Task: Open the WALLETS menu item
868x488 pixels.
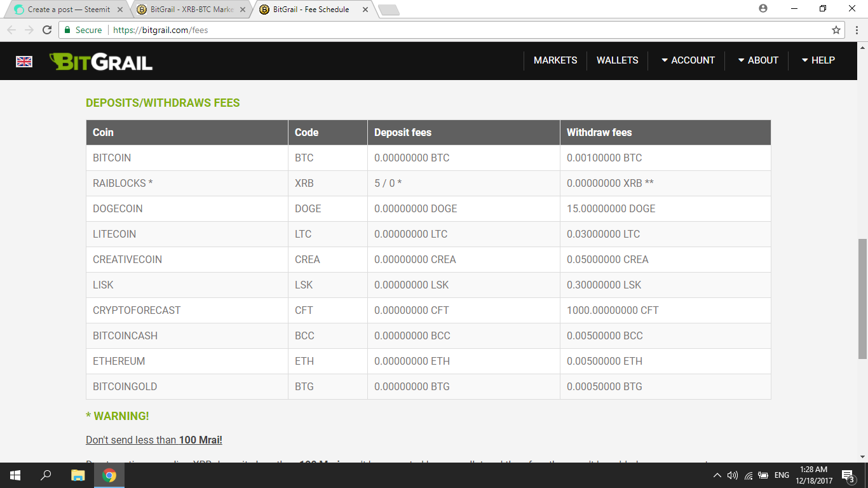Action: [x=617, y=60]
